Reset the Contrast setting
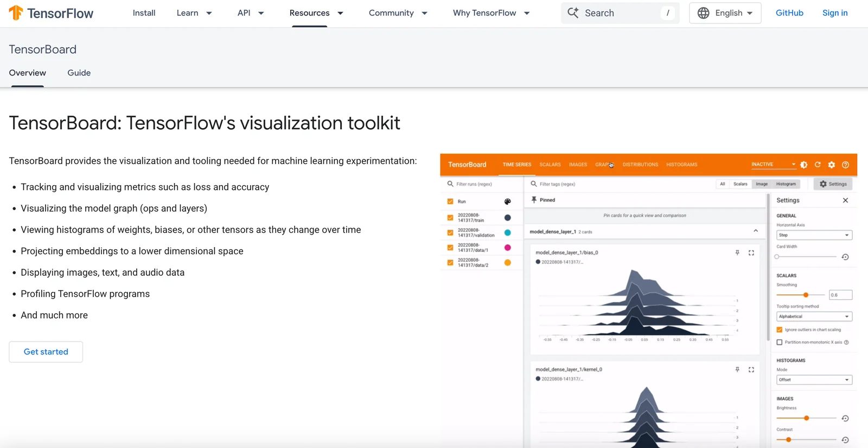 coord(845,440)
